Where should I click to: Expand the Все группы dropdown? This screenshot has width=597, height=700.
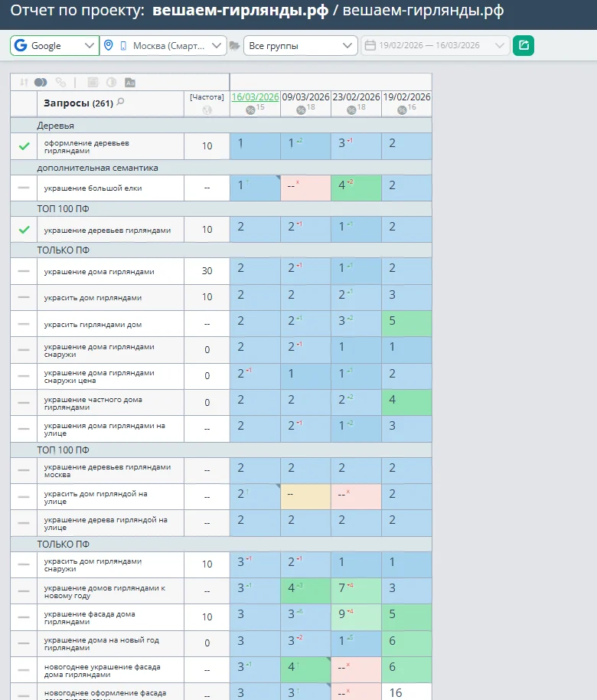[x=299, y=46]
